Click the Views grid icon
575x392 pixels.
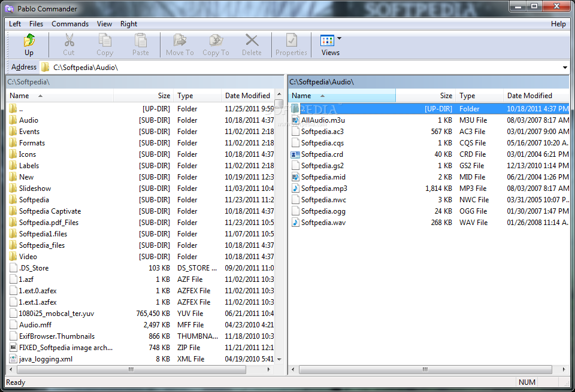click(327, 40)
